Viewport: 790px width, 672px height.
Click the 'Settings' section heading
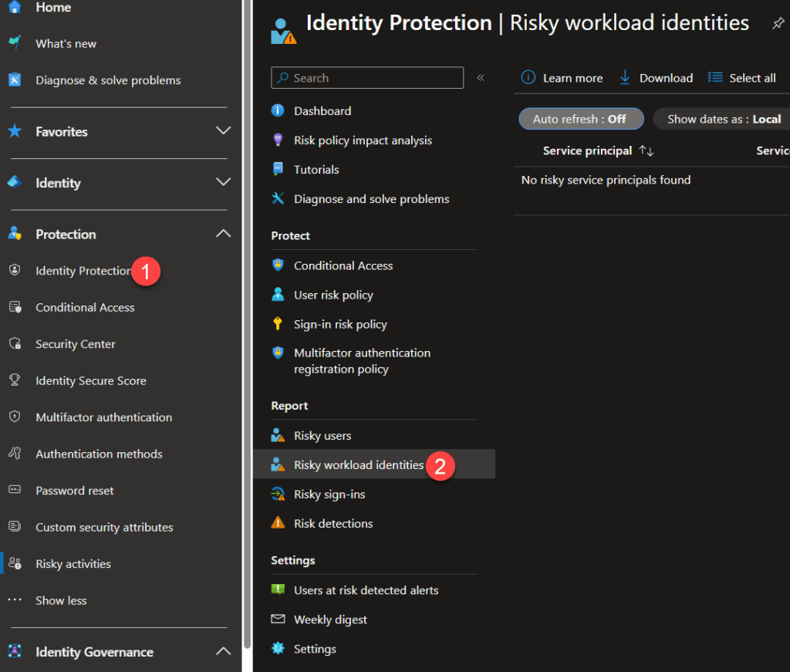(292, 560)
